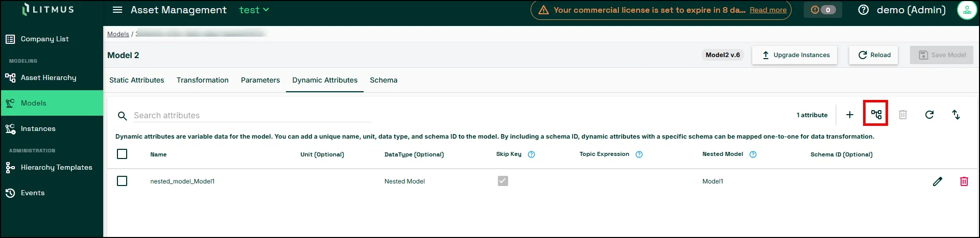Go to Company List
980x238 pixels.
(x=52, y=39)
